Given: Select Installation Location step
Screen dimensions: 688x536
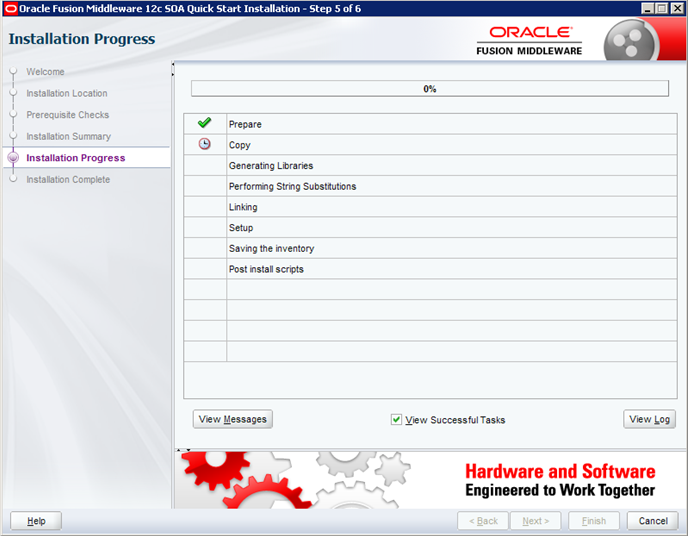Looking at the screenshot, I should coord(67,93).
